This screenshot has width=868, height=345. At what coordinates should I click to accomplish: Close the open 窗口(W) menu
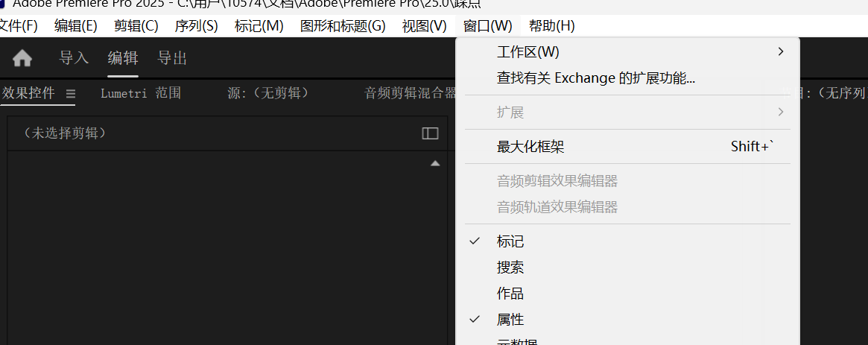point(488,26)
